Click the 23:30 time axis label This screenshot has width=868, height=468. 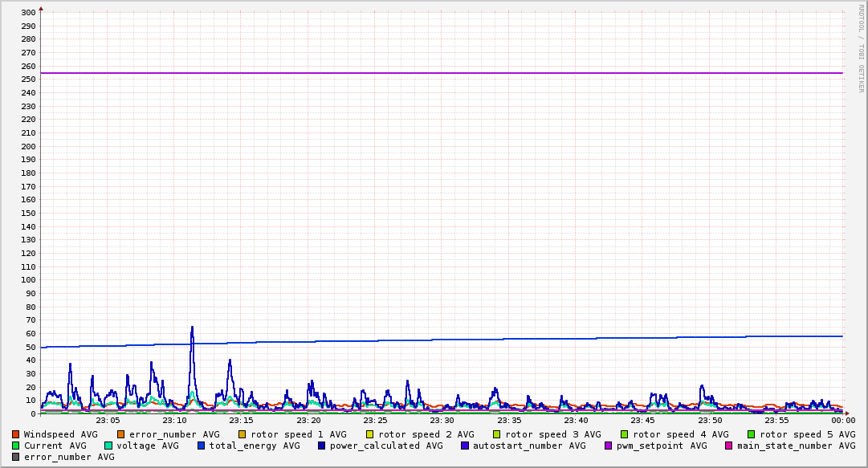(442, 421)
